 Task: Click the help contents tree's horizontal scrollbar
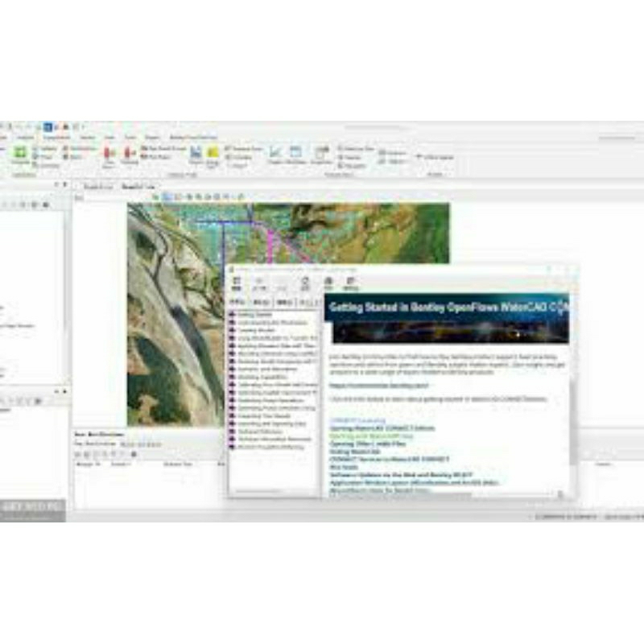coord(258,491)
